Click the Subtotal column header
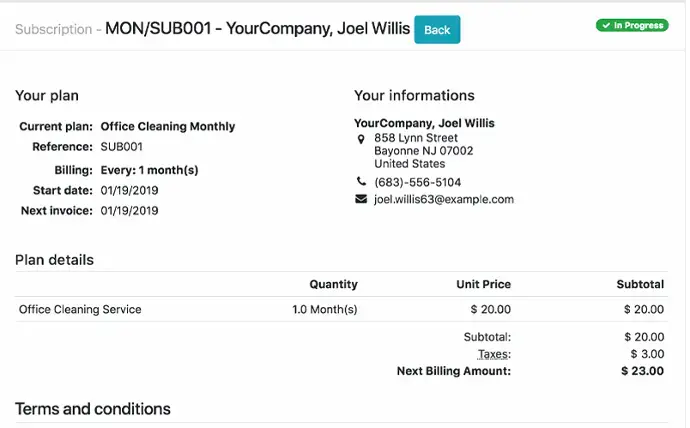 pyautogui.click(x=640, y=285)
